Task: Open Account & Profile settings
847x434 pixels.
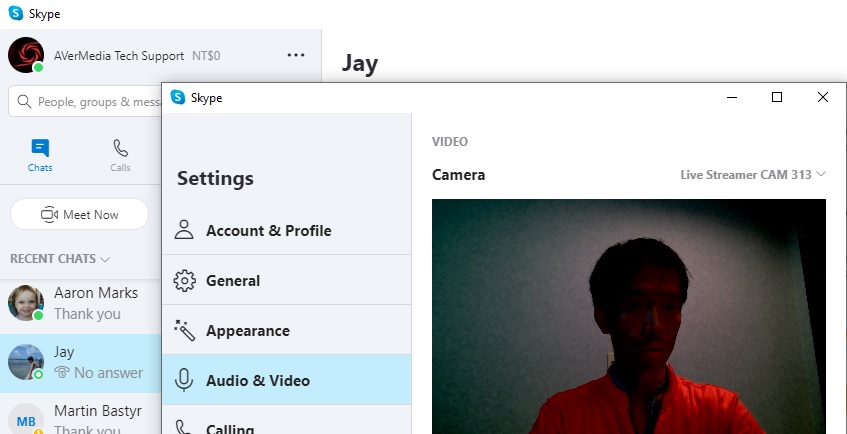Action: 287,230
